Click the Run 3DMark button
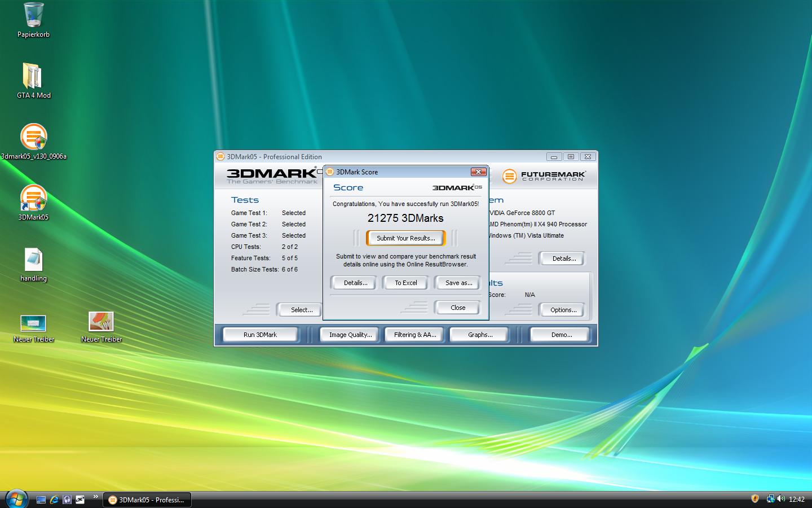Image resolution: width=812 pixels, height=508 pixels. [x=260, y=335]
